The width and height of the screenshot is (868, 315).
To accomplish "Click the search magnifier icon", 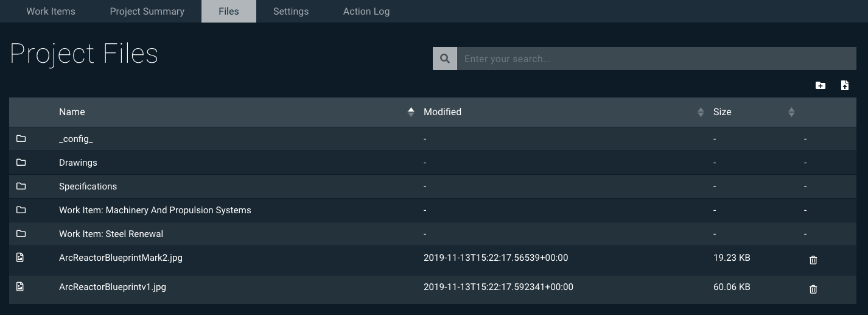I will (x=445, y=59).
